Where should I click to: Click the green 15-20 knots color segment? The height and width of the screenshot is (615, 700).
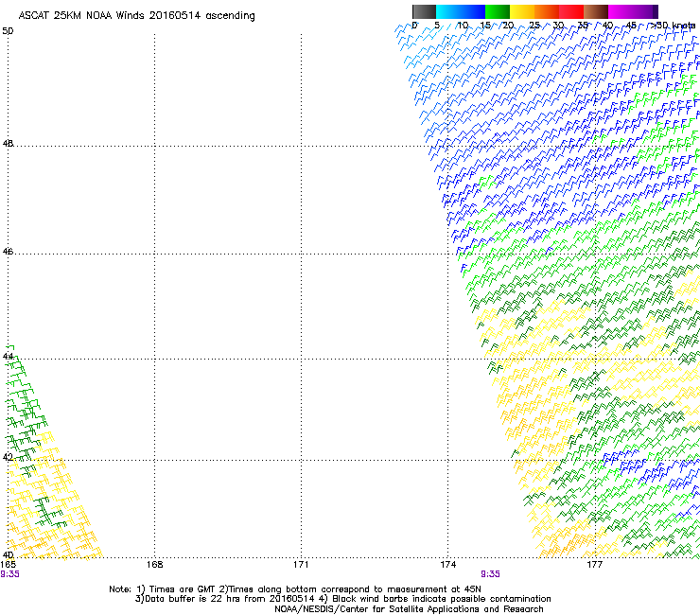pyautogui.click(x=498, y=11)
